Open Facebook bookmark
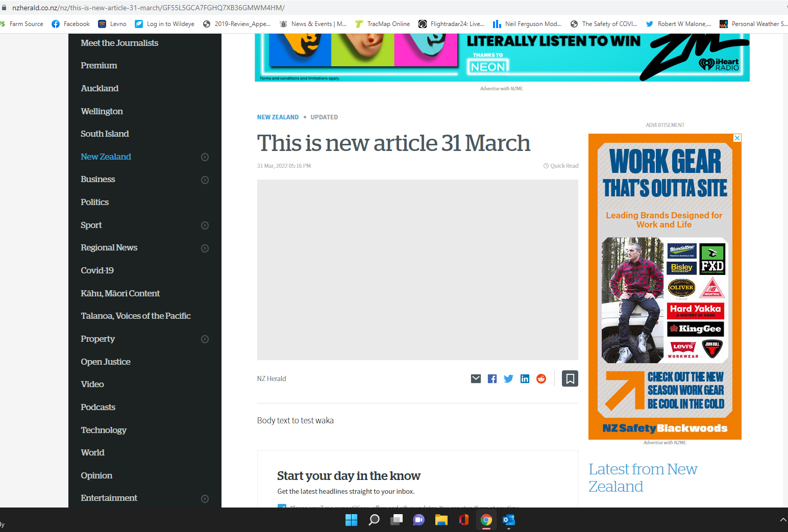Image resolution: width=788 pixels, height=532 pixels. coord(71,24)
